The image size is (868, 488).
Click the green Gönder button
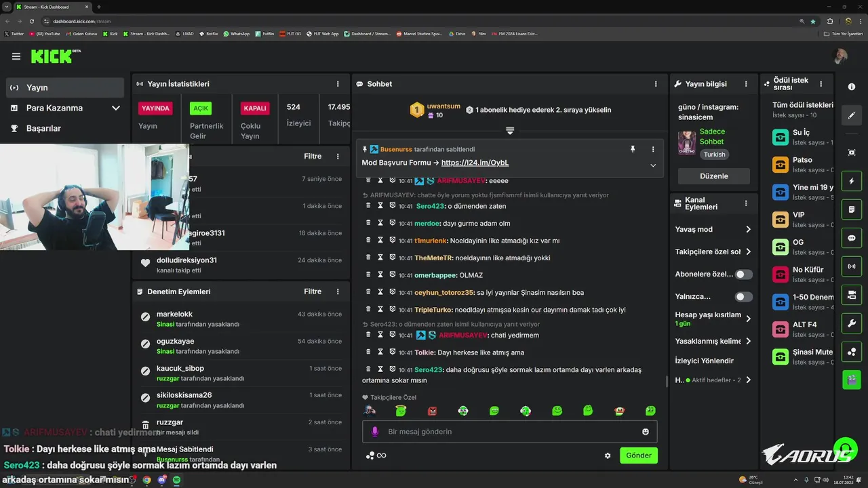pyautogui.click(x=639, y=455)
